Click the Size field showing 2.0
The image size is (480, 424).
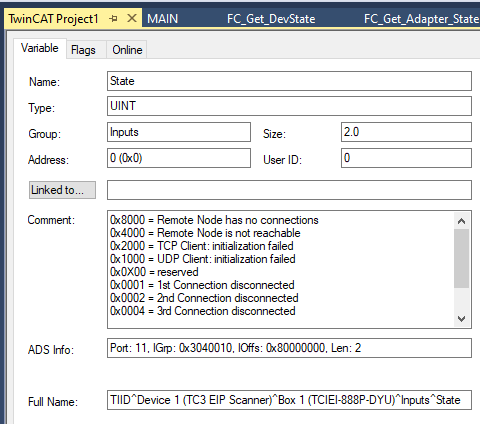[406, 132]
